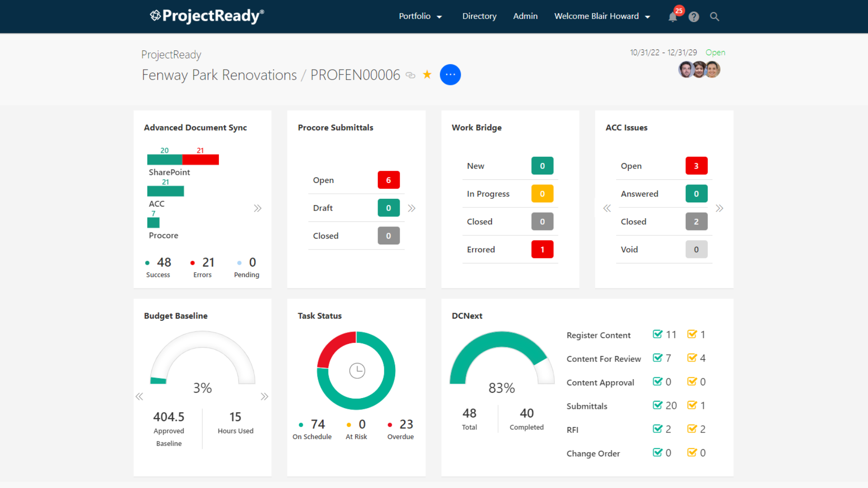
Task: Open the blue ellipsis actions button
Action: click(450, 75)
